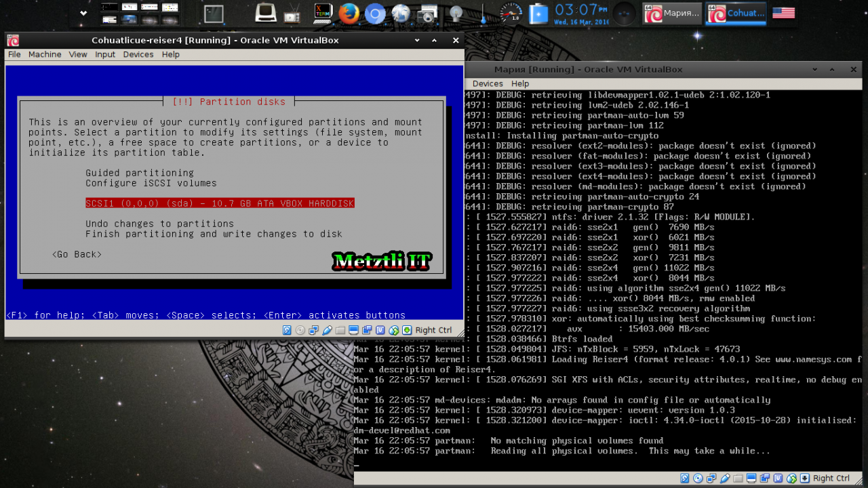The width and height of the screenshot is (868, 488).
Task: Click hard disk activity icon in Cohuatlicue status bar
Action: 287,330
